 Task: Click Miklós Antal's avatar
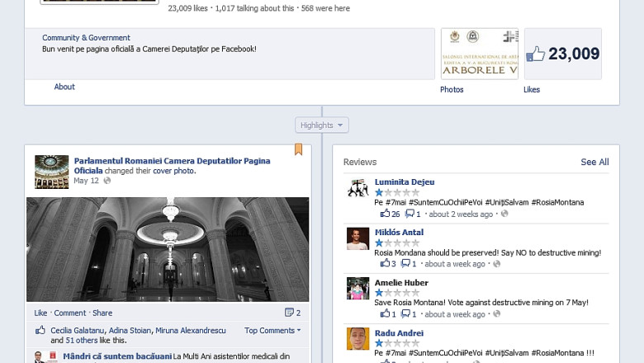point(358,238)
